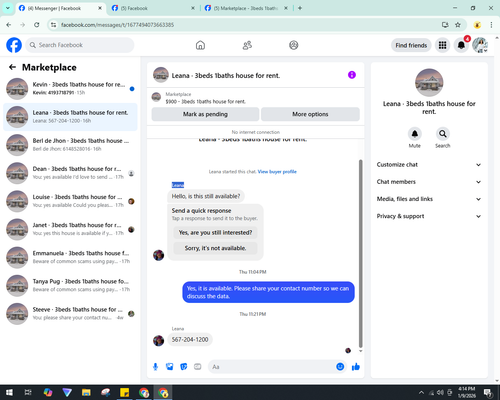Open the Friends icon in top navigation
This screenshot has height=400, width=500.
tap(247, 45)
